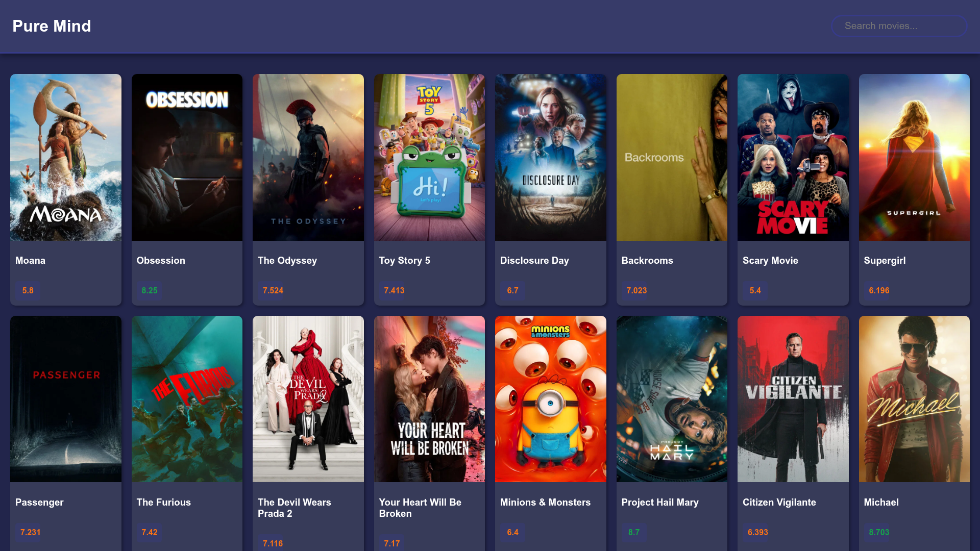Viewport: 980px width, 551px height.
Task: Open the Citizen Vigilante poster
Action: pyautogui.click(x=793, y=399)
